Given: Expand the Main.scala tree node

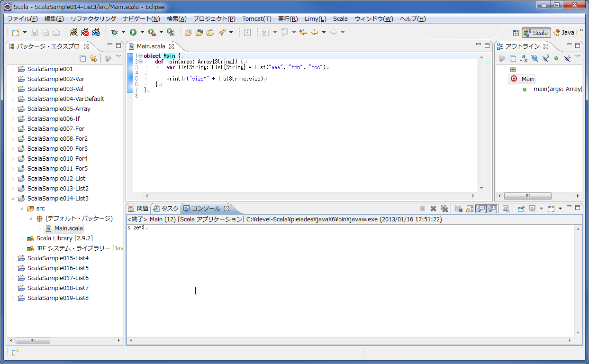Looking at the screenshot, I should (40, 228).
